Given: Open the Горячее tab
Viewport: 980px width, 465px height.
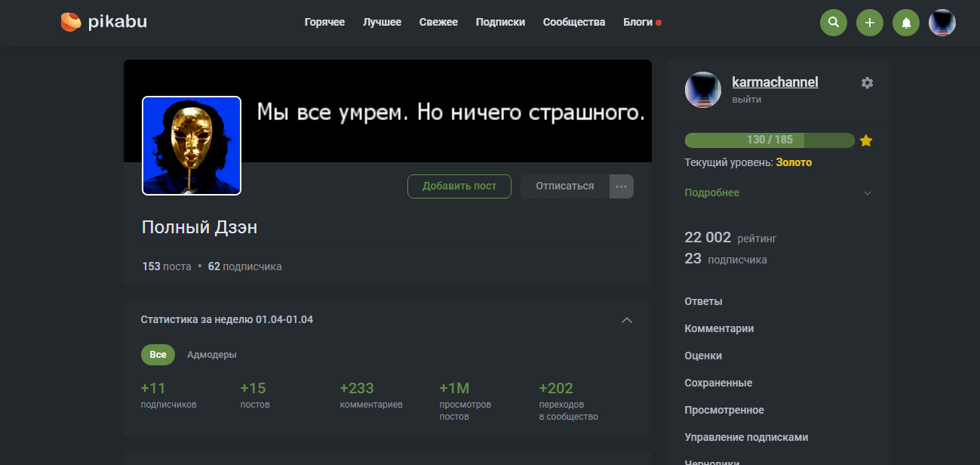Looking at the screenshot, I should click(x=324, y=23).
